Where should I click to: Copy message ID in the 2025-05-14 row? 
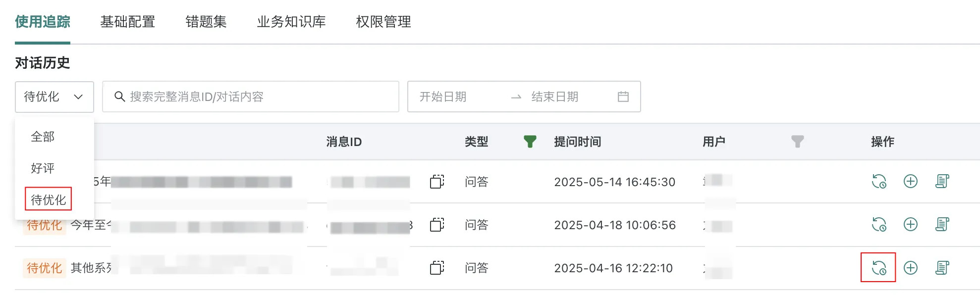(436, 182)
